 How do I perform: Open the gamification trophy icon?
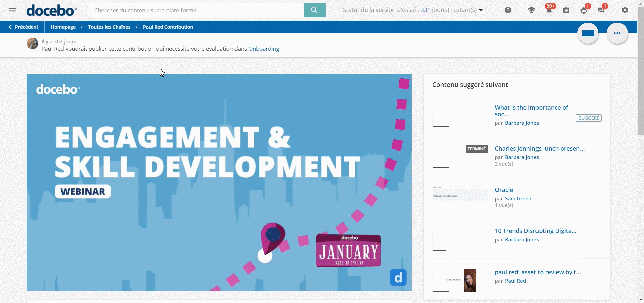click(x=531, y=10)
